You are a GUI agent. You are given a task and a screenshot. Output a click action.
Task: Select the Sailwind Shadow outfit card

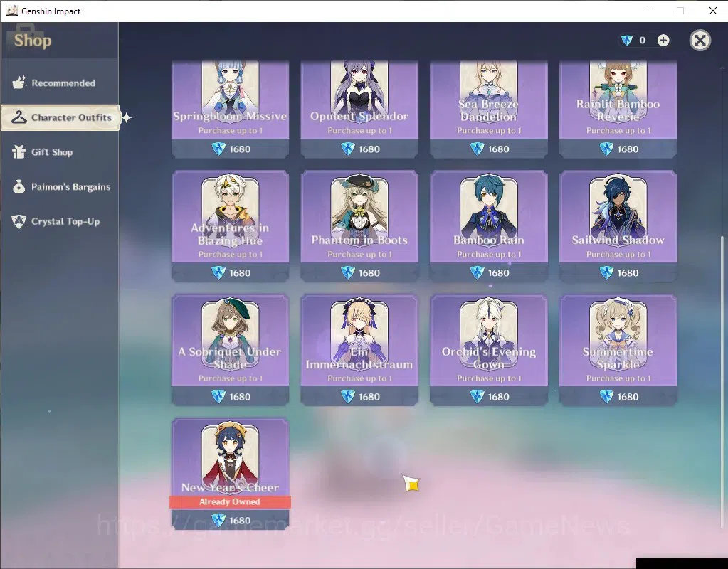pyautogui.click(x=618, y=226)
